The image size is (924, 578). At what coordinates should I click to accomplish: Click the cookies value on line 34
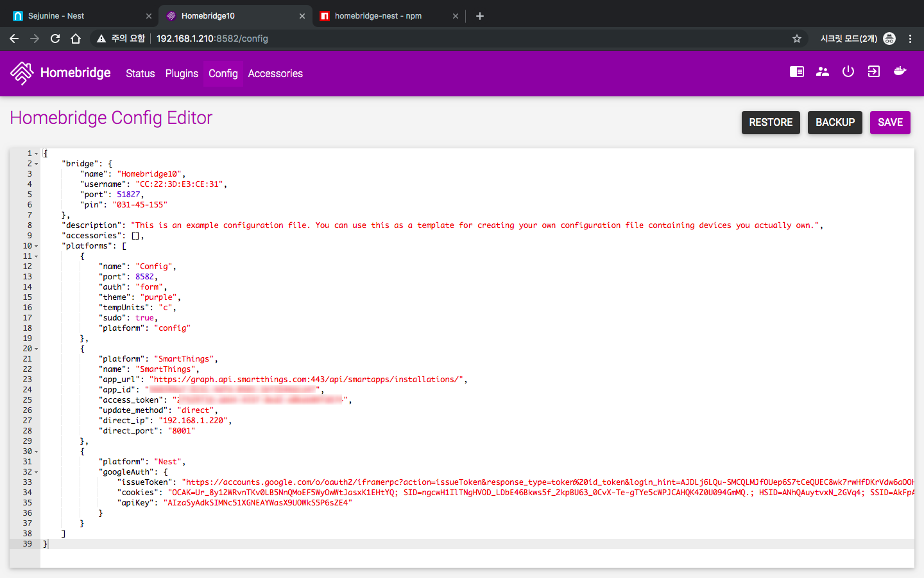541,493
